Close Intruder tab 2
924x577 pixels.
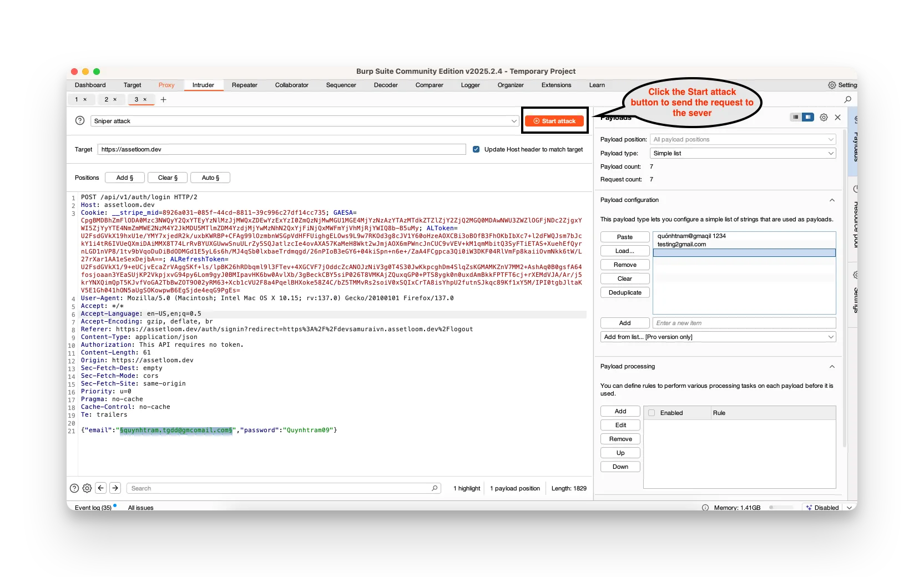[115, 99]
